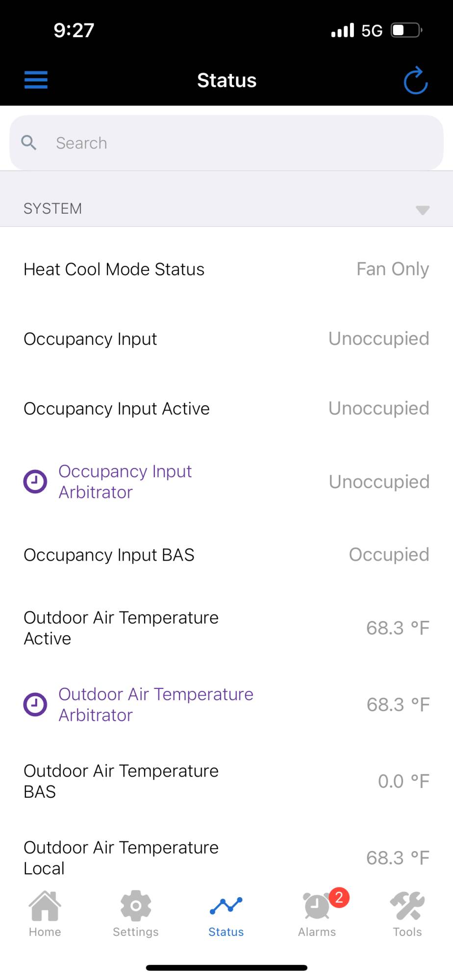The image size is (453, 980).
Task: Go to the Settings tab
Action: point(136,913)
